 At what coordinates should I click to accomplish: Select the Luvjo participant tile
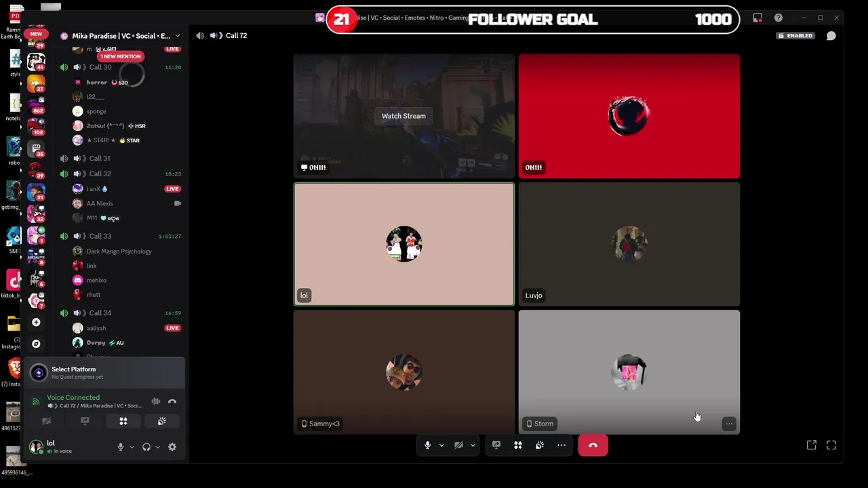pos(629,244)
